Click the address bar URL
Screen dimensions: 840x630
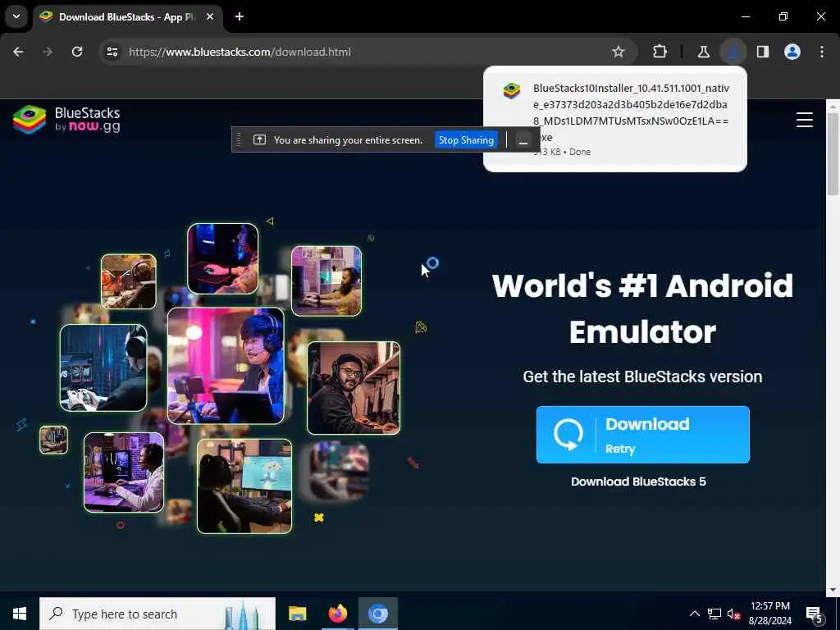click(240, 52)
